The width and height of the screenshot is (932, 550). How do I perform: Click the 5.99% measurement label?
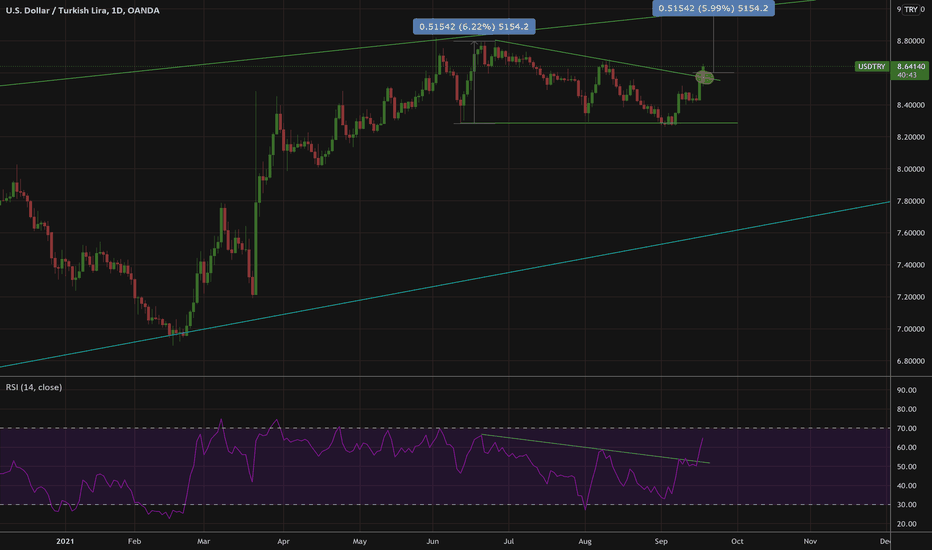point(713,8)
